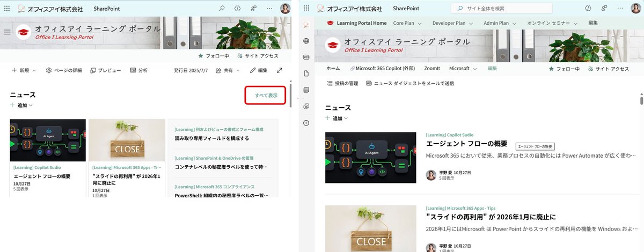Click the 投稿の管理 button
The image size is (644, 252).
point(342,83)
